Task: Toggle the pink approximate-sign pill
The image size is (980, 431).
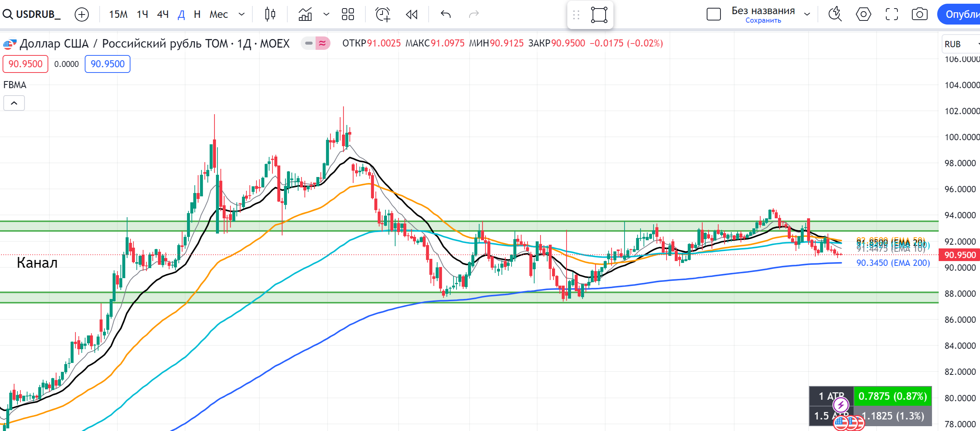Action: click(323, 44)
